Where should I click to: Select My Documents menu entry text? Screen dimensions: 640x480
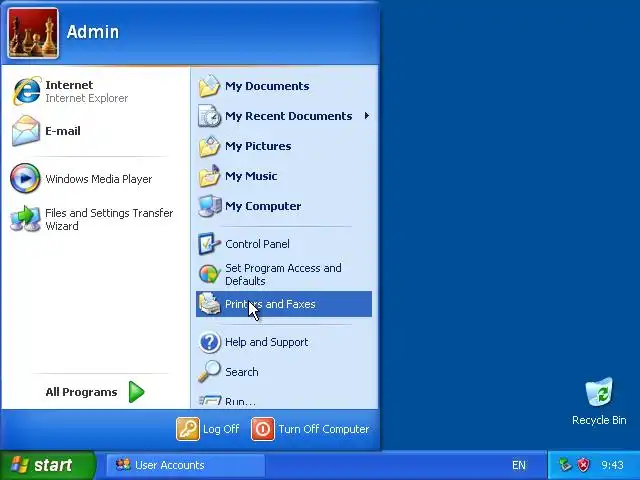(267, 86)
